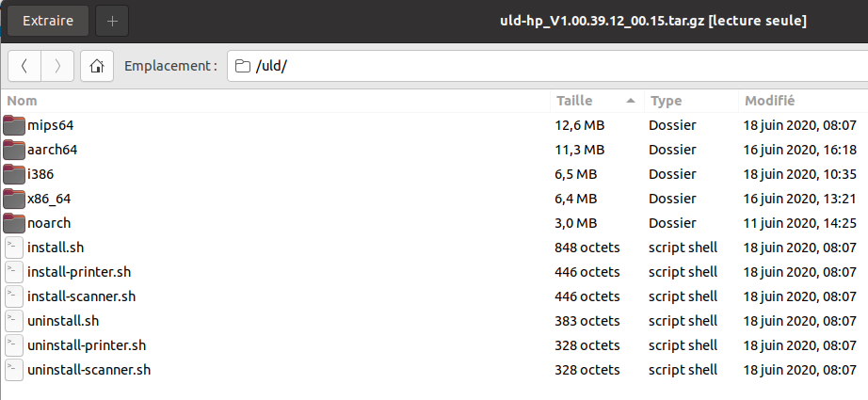
Task: Select the uninstall.sh script icon
Action: click(14, 320)
